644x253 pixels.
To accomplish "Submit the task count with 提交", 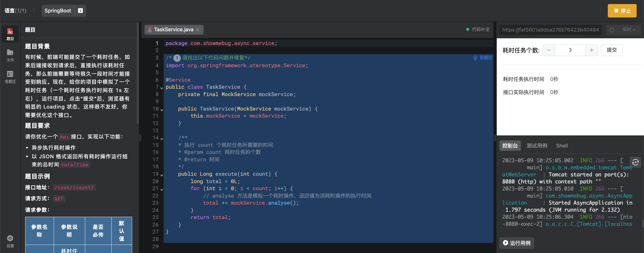I will (612, 50).
